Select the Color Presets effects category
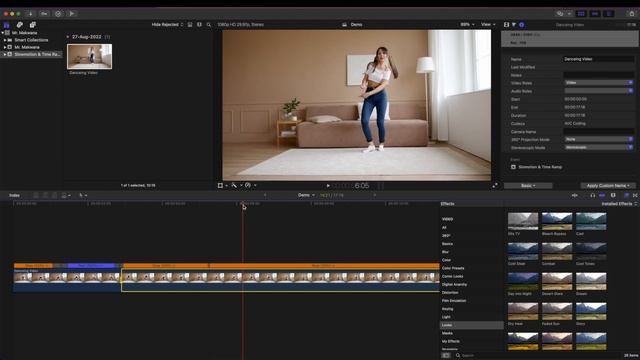This screenshot has width=640, height=360. click(x=453, y=268)
